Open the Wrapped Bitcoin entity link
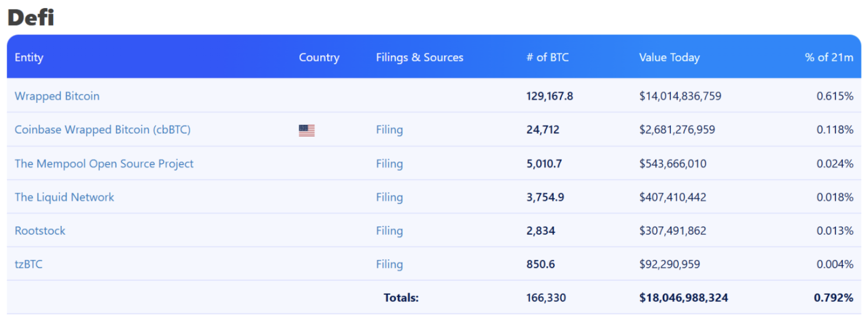The image size is (868, 327). point(57,96)
